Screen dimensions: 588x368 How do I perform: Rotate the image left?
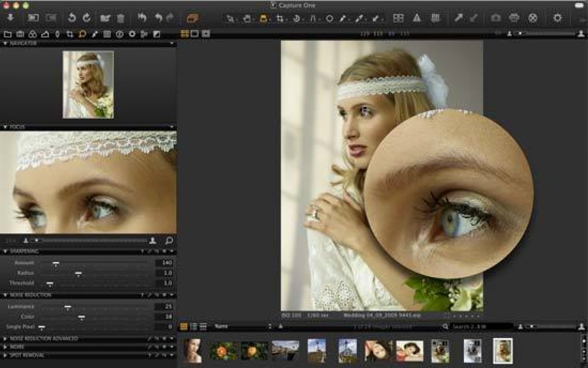click(x=72, y=18)
